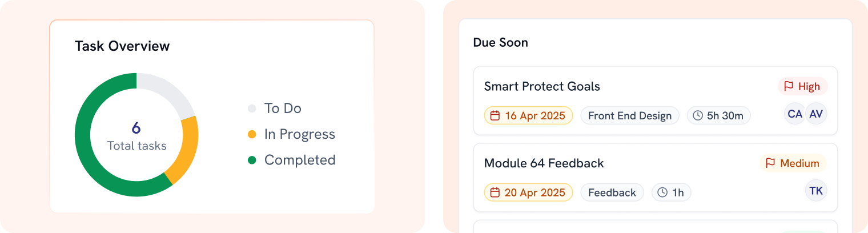Click the flag icon on Medium priority badge
868x233 pixels.
(x=770, y=163)
